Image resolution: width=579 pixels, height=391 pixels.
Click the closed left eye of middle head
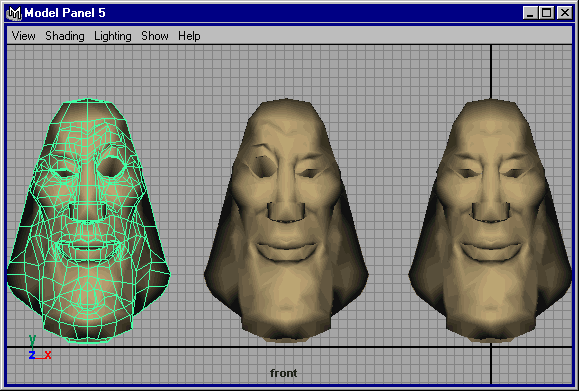(310, 173)
